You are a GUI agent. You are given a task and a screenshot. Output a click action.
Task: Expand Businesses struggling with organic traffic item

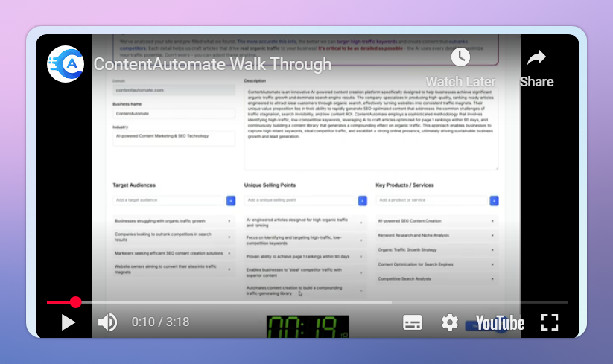[x=174, y=221]
